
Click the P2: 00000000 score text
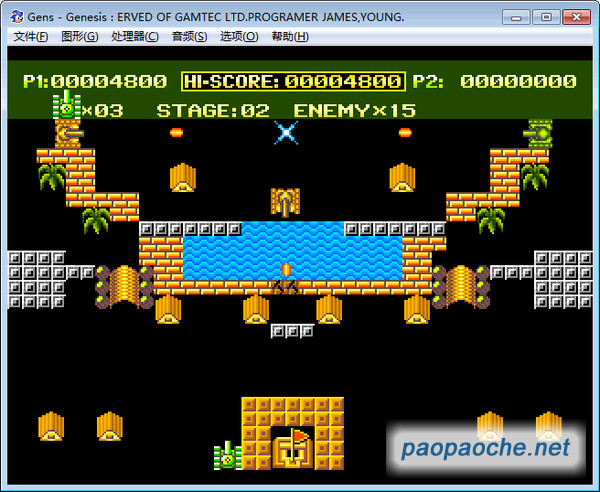pos(494,81)
